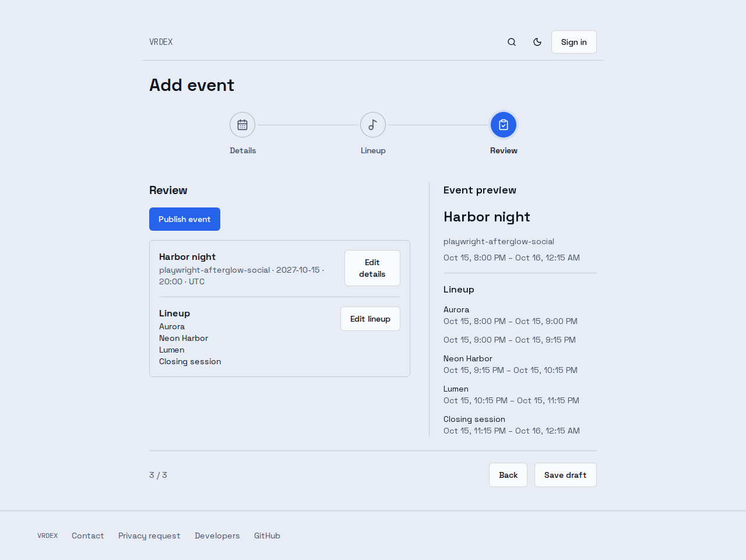746x560 pixels.
Task: Go to the Details step calendar icon
Action: pos(242,125)
